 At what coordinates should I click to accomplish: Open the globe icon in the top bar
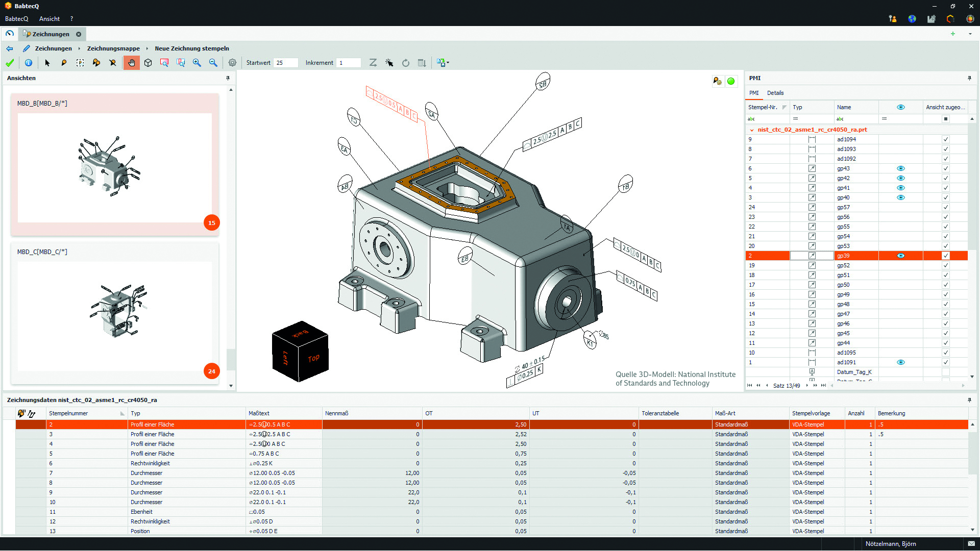pyautogui.click(x=912, y=18)
